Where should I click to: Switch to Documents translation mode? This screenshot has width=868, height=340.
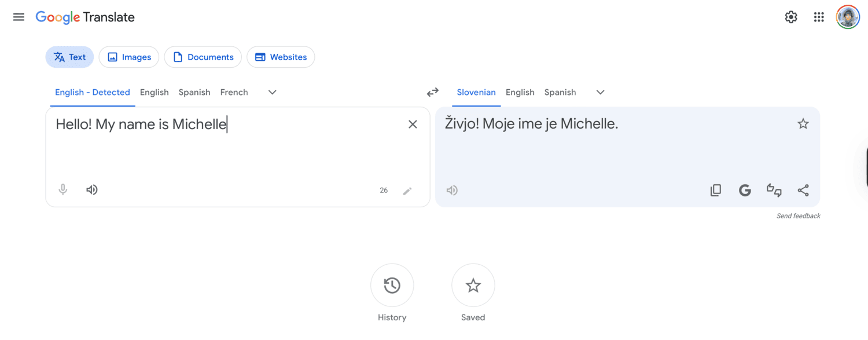203,57
